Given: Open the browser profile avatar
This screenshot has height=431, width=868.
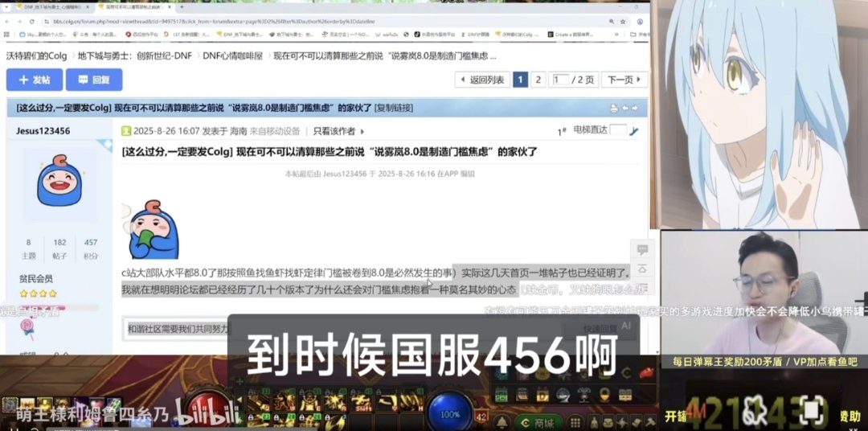Looking at the screenshot, I should tap(640, 21).
